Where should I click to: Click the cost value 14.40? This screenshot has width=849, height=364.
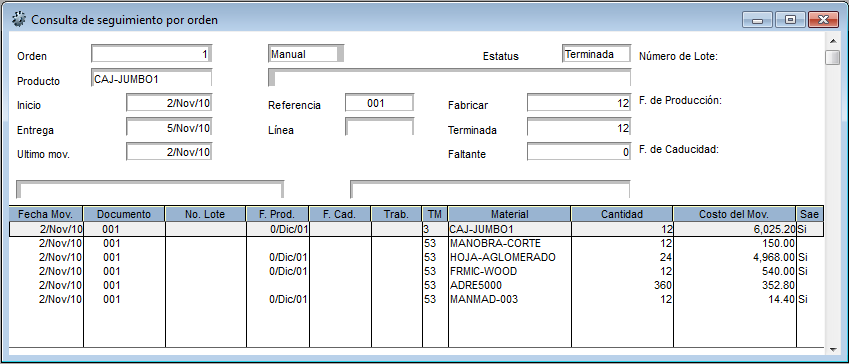pos(782,299)
